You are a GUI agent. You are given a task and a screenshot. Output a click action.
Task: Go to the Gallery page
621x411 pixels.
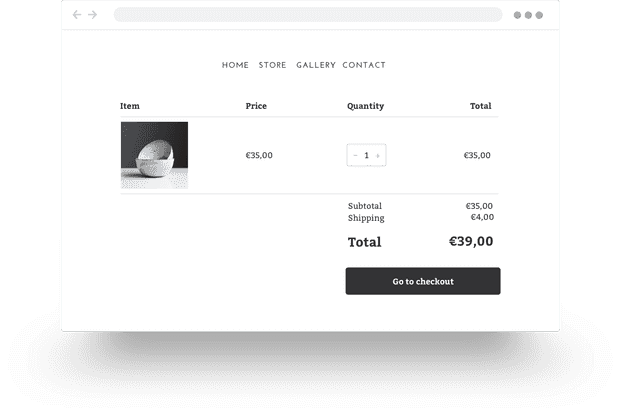click(x=316, y=66)
